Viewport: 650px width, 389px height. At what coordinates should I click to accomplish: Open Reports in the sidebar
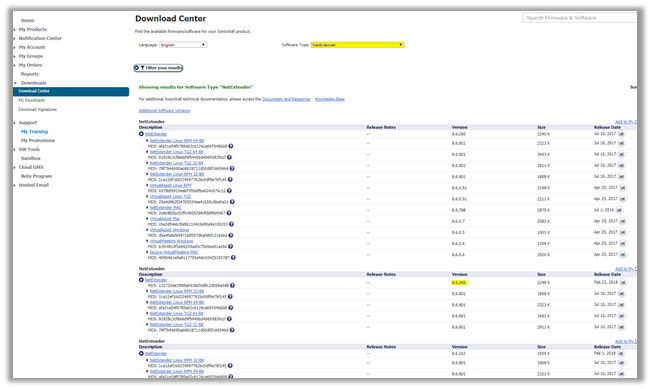[x=30, y=74]
